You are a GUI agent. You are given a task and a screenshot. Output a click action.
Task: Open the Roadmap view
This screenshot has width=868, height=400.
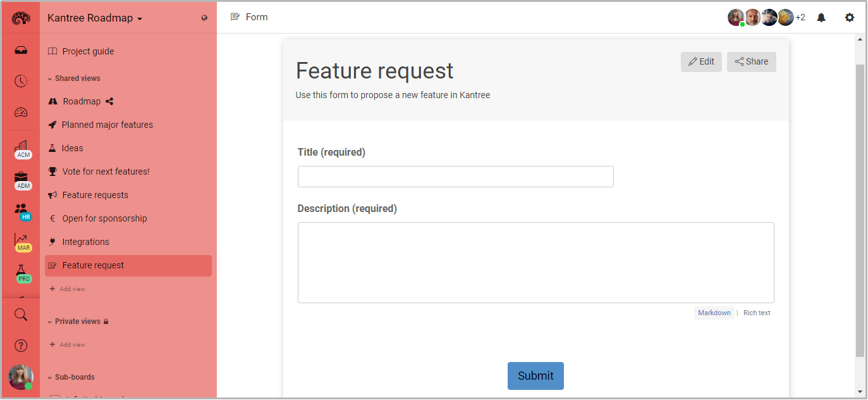(x=82, y=101)
